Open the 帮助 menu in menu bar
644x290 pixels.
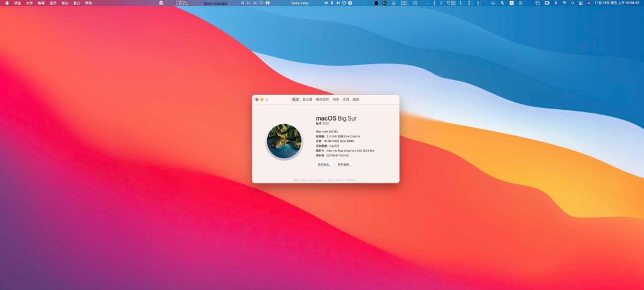click(89, 3)
